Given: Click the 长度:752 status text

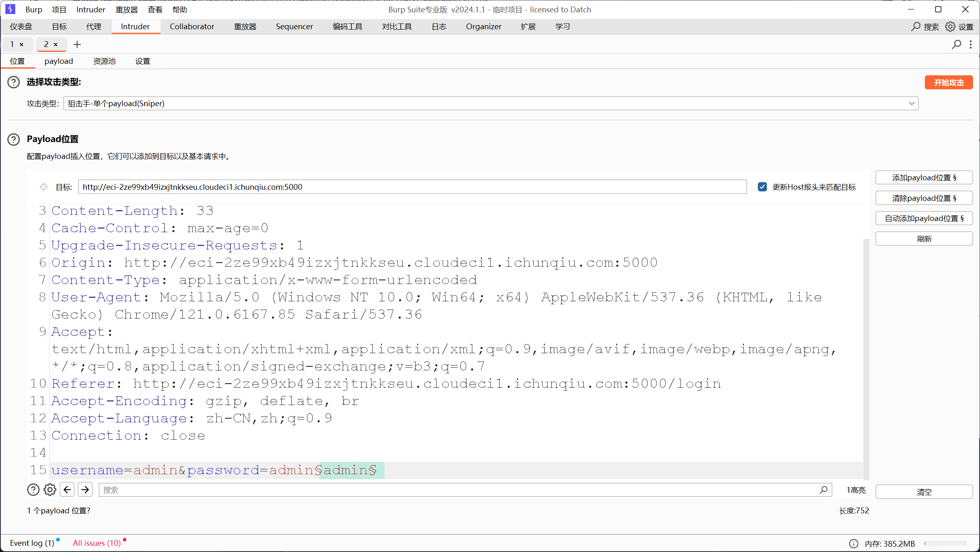Looking at the screenshot, I should [854, 511].
